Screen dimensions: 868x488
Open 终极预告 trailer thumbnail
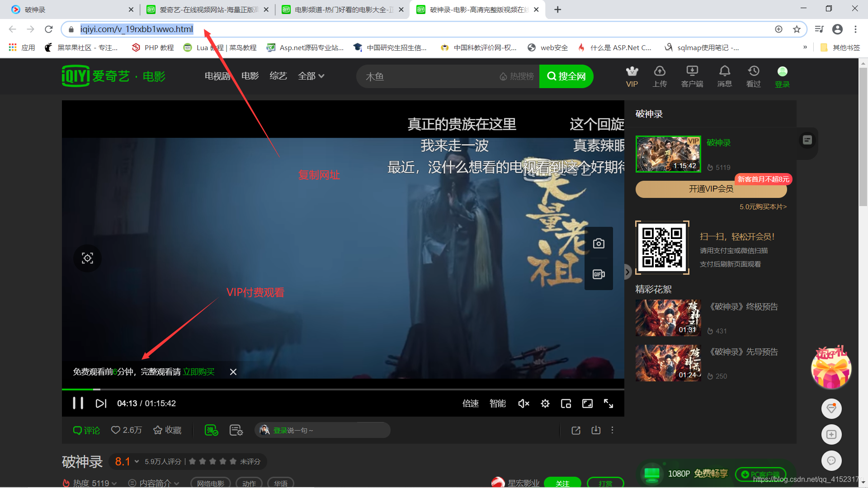coord(668,318)
